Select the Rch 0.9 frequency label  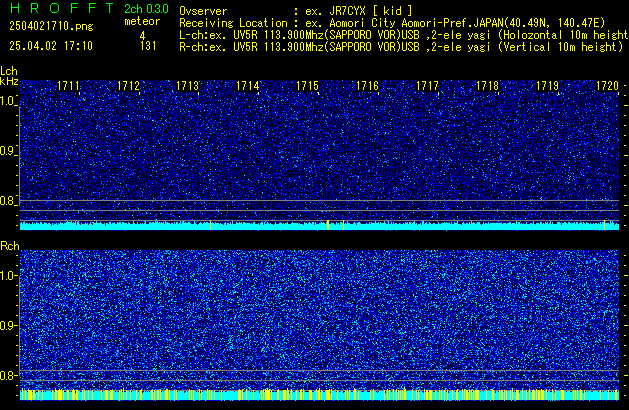[x=8, y=325]
